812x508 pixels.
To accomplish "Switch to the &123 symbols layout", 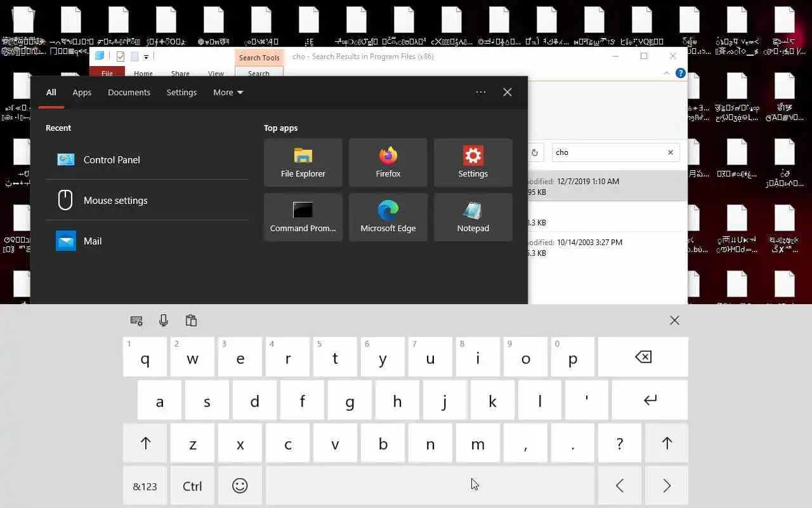I will point(145,486).
